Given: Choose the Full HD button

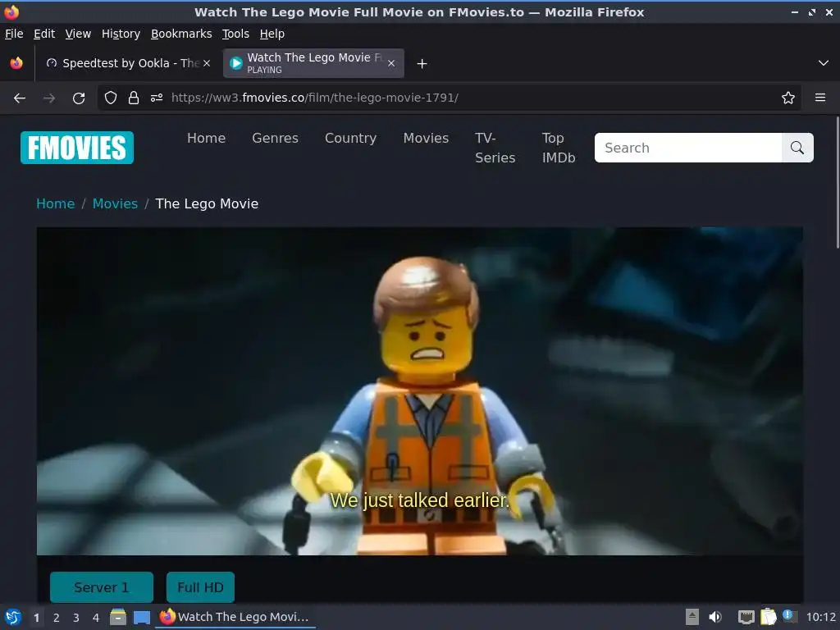Looking at the screenshot, I should (200, 587).
